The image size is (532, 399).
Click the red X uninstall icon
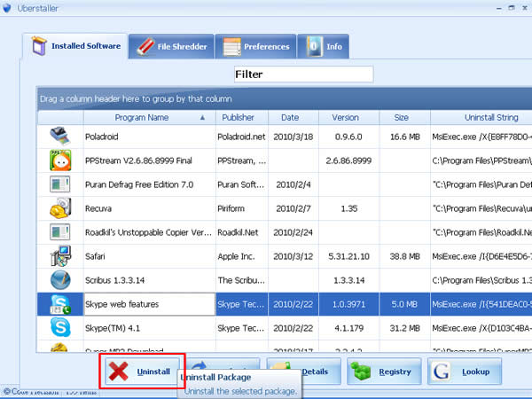tap(119, 372)
